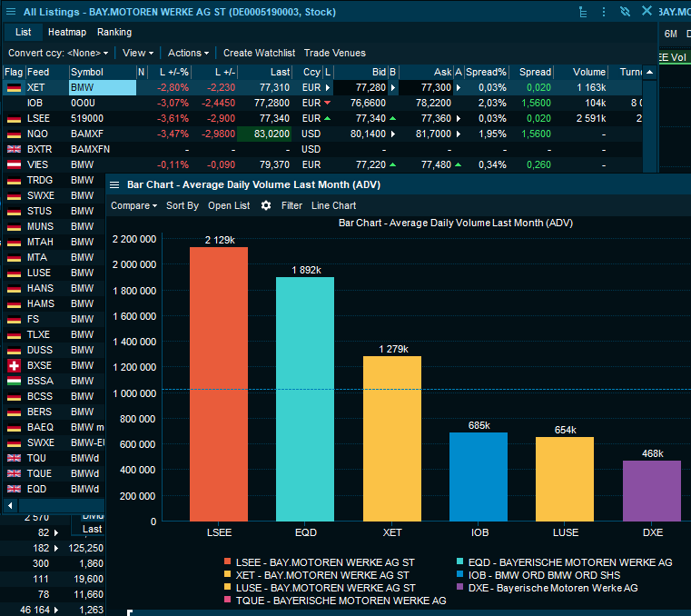Switch to Line Chart view
691x616 pixels.
click(333, 205)
